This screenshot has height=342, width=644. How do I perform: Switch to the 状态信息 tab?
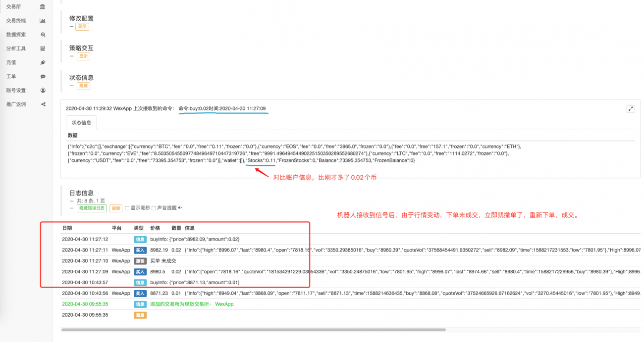[x=81, y=122]
